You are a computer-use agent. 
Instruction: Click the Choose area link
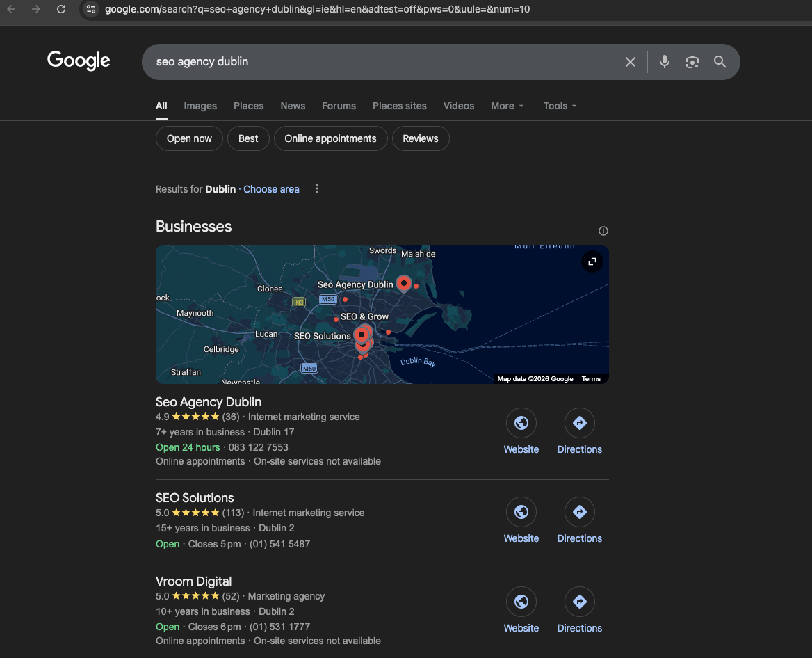[271, 189]
